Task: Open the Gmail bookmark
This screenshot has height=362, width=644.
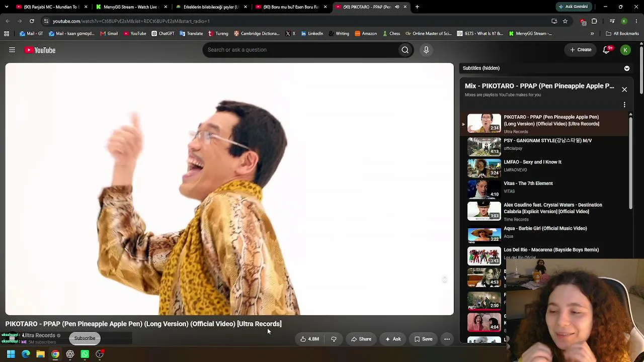Action: coord(109,34)
